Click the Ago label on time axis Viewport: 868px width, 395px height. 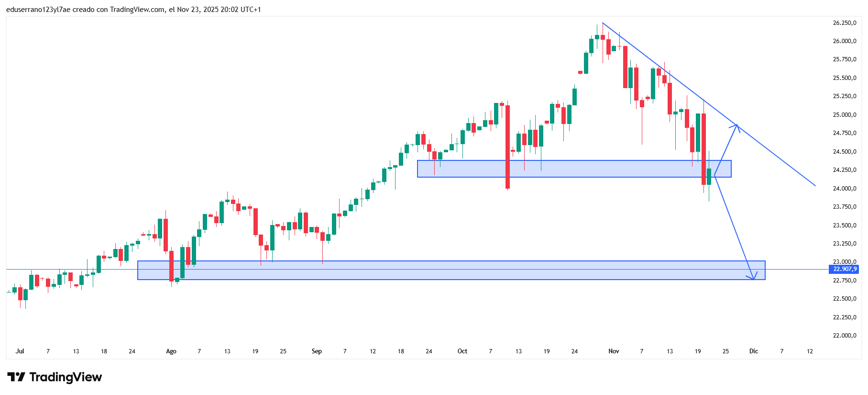(x=171, y=351)
